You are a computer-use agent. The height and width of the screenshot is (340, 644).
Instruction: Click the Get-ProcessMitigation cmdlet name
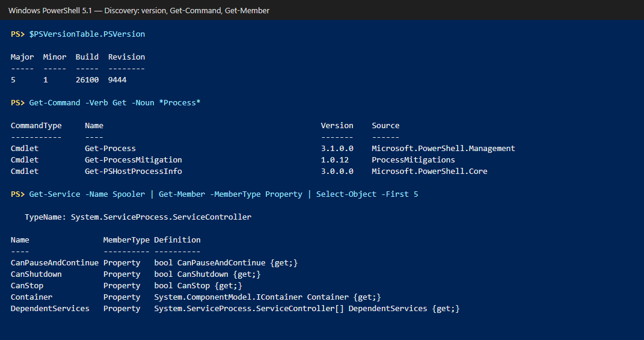click(x=133, y=160)
